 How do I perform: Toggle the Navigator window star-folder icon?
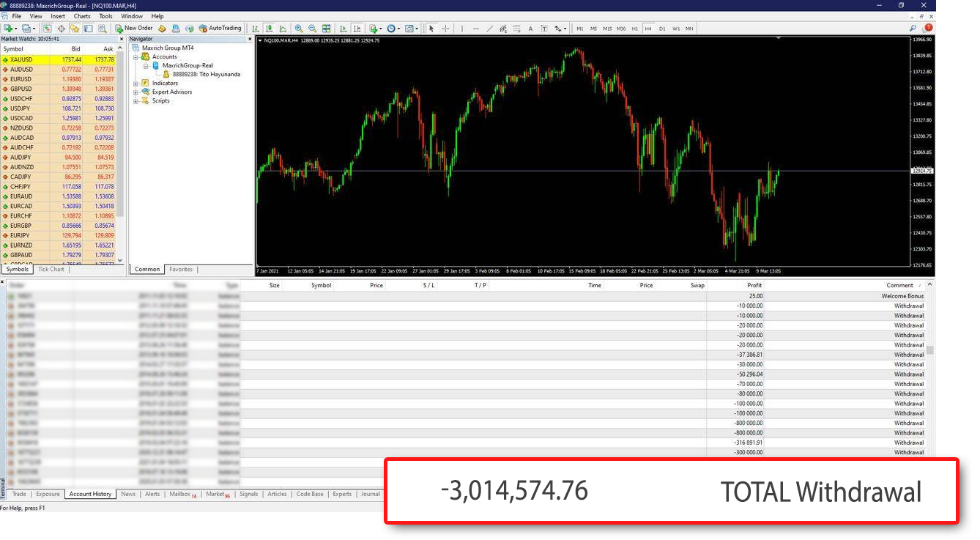75,29
